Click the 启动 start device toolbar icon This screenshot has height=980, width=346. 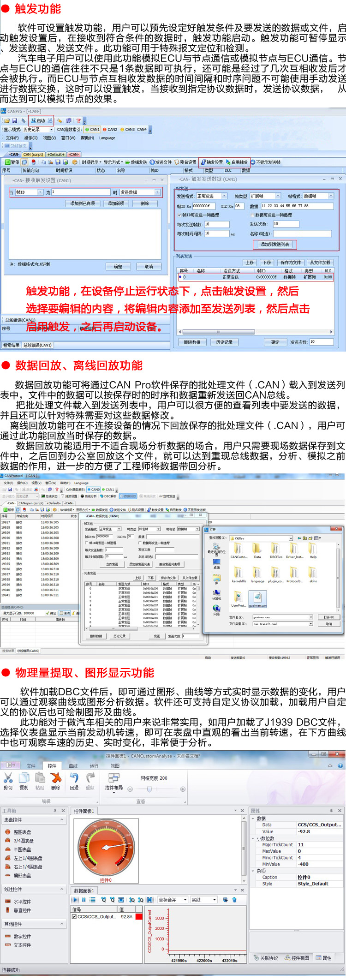pos(38,120)
